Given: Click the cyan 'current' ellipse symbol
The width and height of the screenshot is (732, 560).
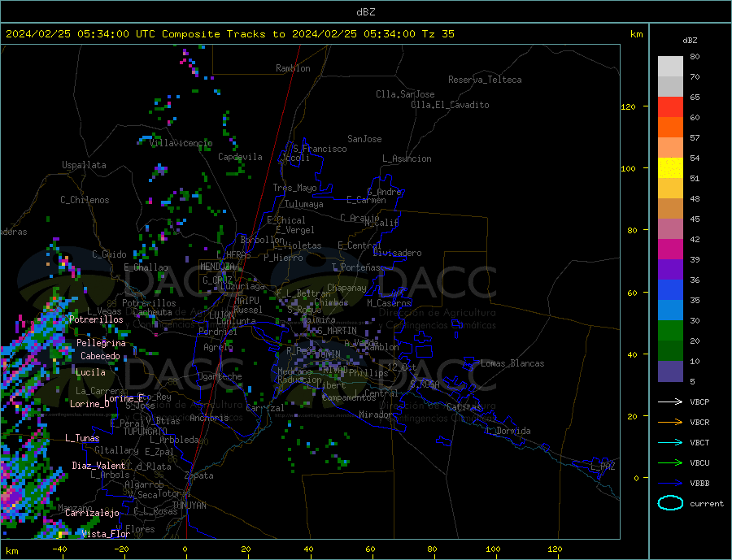Looking at the screenshot, I should [x=670, y=503].
